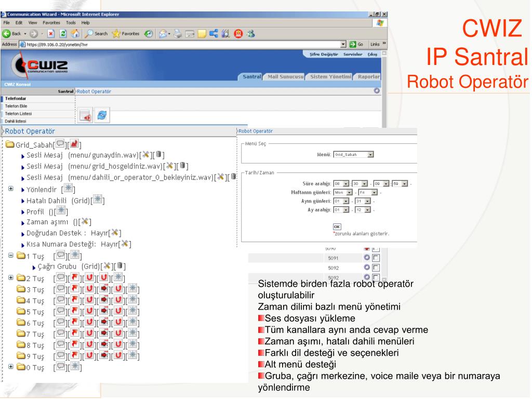
Task: Tick the checkbox in row 5091
Action: 376,258
